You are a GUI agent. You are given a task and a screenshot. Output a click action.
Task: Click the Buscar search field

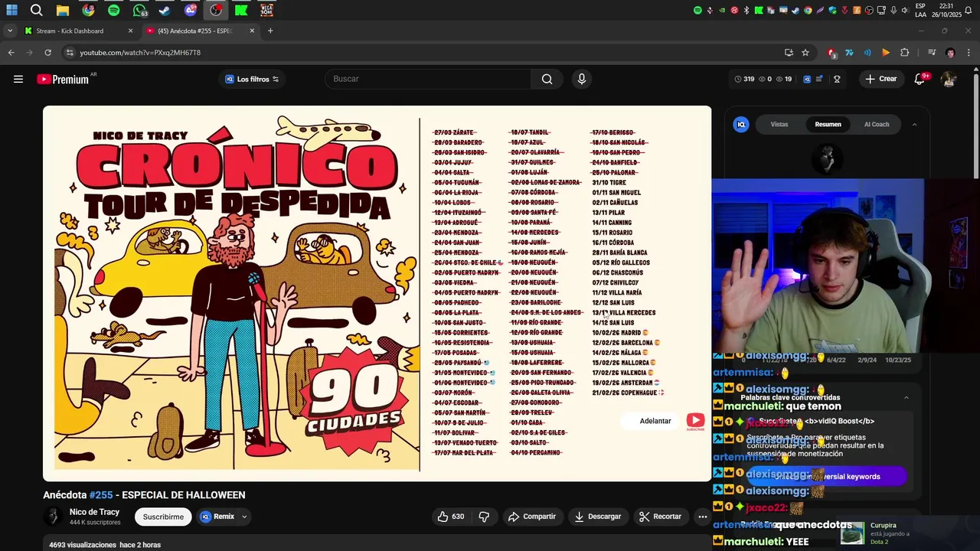(427, 79)
